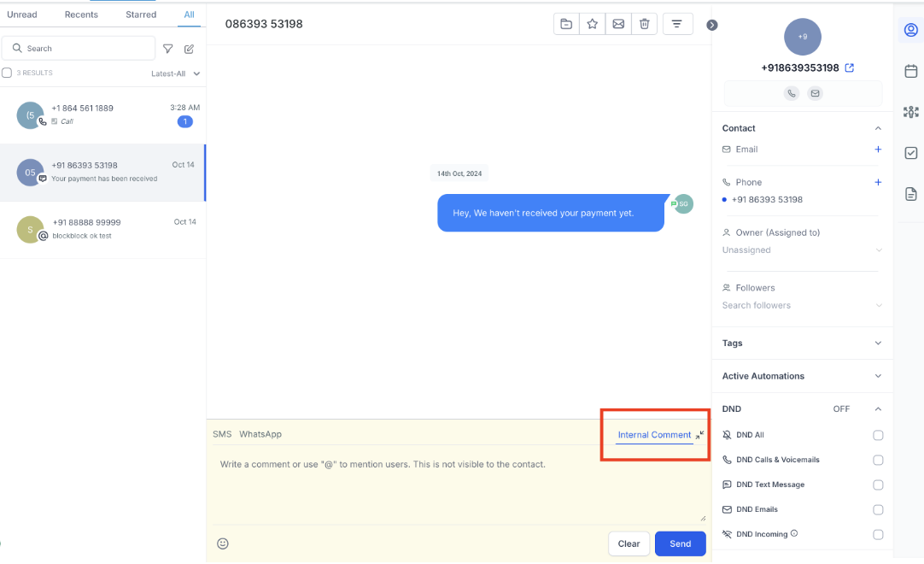This screenshot has width=924, height=564.
Task: Check DND Text Message option
Action: 878,485
